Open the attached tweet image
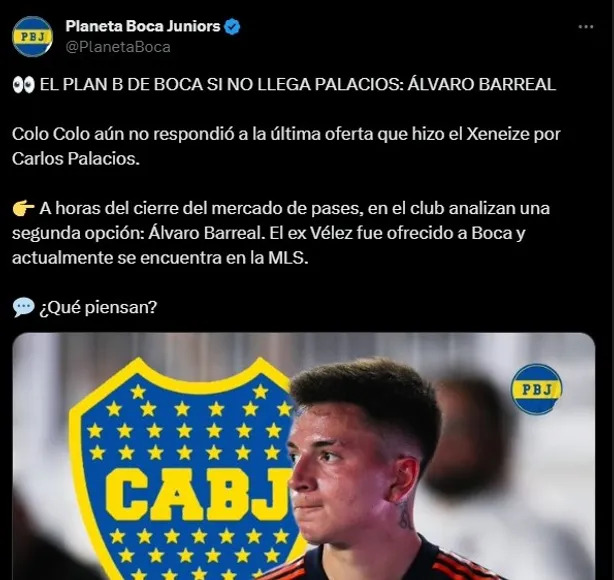The width and height of the screenshot is (614, 580). coord(304,456)
